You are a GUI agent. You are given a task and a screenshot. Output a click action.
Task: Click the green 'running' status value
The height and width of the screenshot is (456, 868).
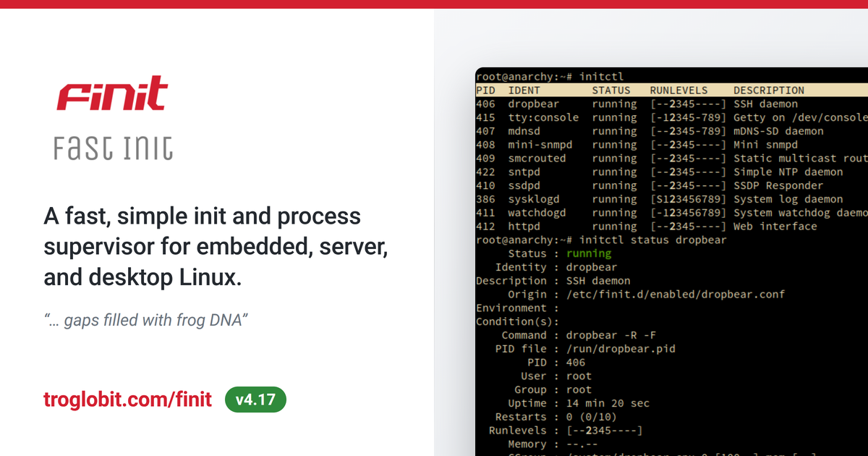(x=589, y=254)
